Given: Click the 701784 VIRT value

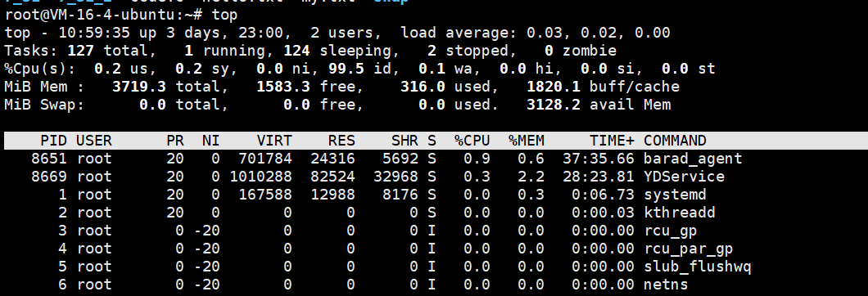Looking at the screenshot, I should pyautogui.click(x=265, y=159).
